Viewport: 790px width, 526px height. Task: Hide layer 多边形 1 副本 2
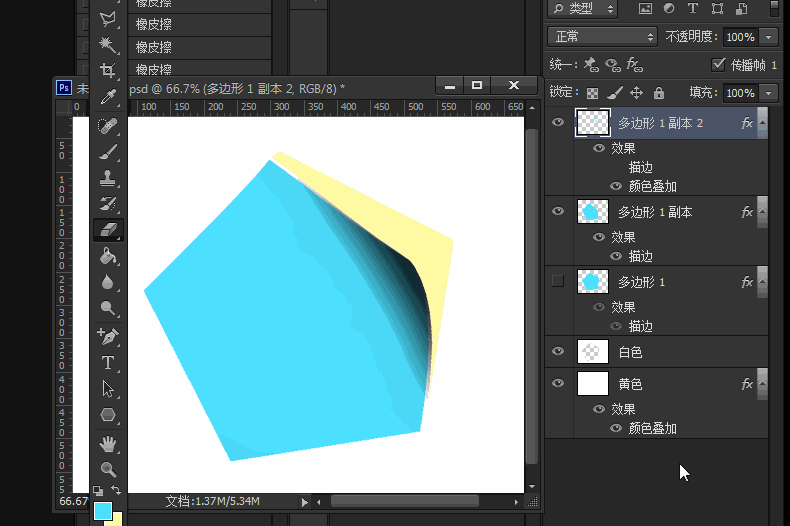click(558, 122)
